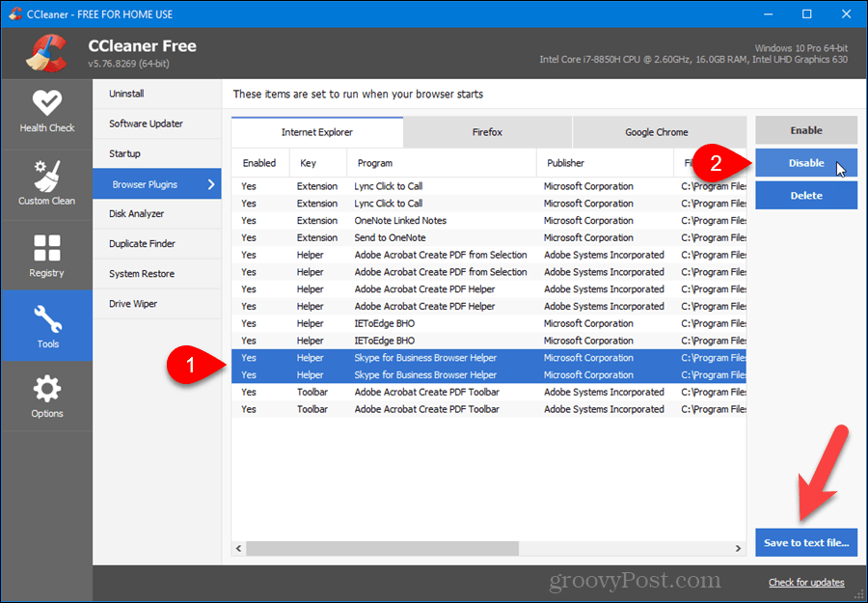Sort by the Publisher column header

tap(605, 163)
